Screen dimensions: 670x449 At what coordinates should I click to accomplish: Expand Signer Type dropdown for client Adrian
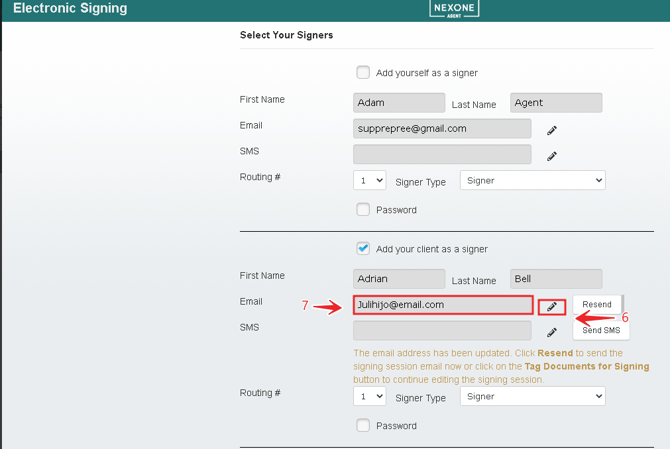click(532, 396)
